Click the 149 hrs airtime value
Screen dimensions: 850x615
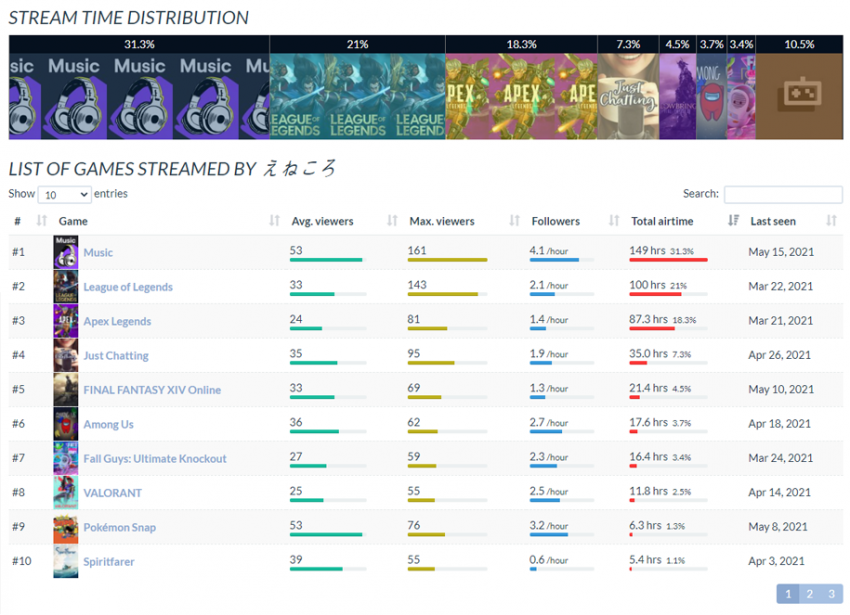(x=647, y=251)
